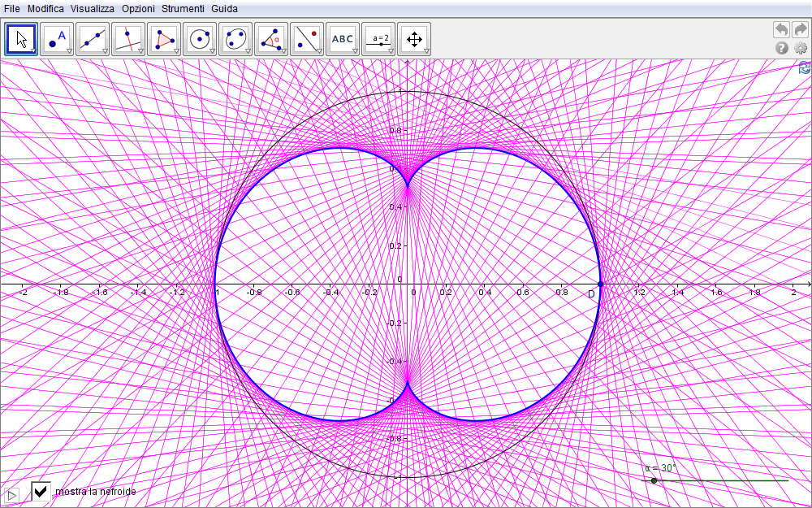Open the Modifica menu
This screenshot has height=508, width=812.
tap(45, 9)
